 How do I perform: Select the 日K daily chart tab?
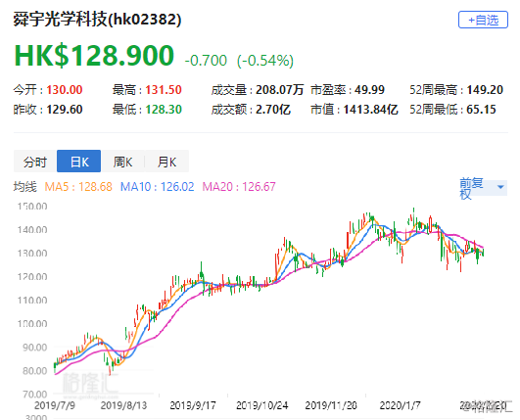pos(79,162)
